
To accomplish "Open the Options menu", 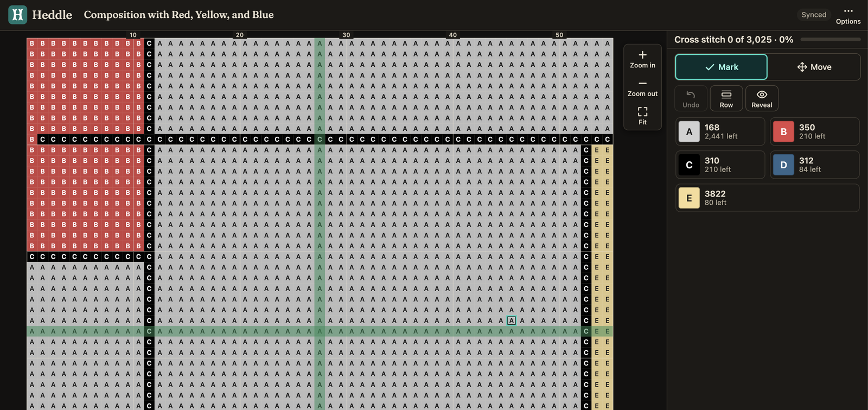I will (x=848, y=15).
